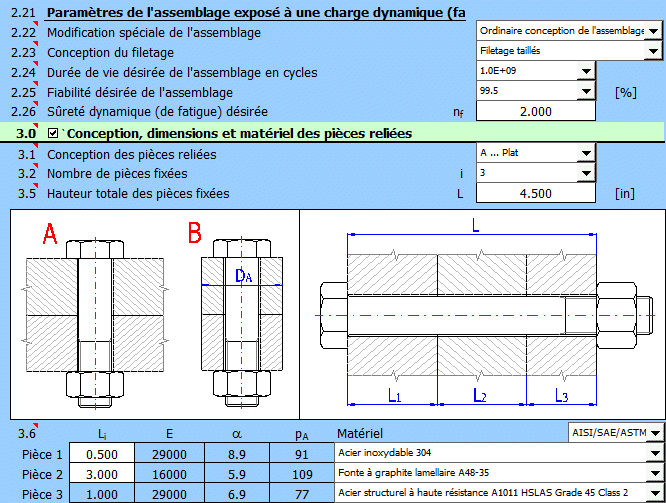666x503 pixels.
Task: Click the 3.0 Conception, dimensions et matériel heading
Action: [x=239, y=133]
